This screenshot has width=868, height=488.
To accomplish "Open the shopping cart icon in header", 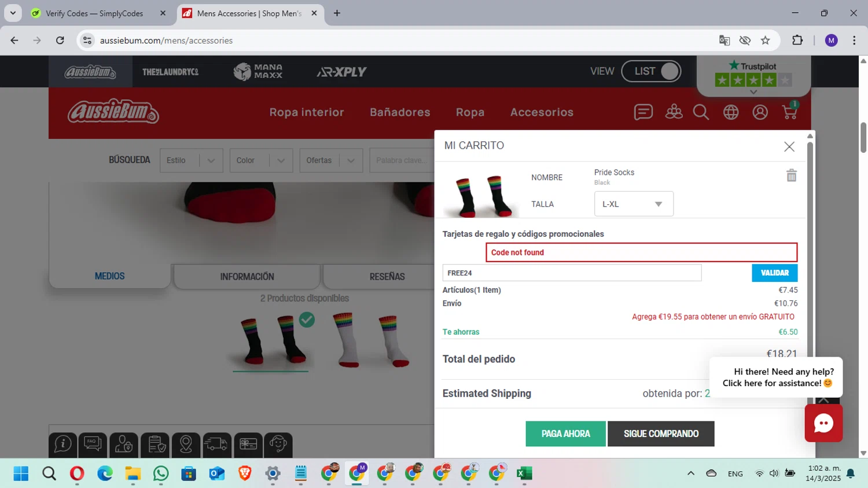I will coord(790,111).
